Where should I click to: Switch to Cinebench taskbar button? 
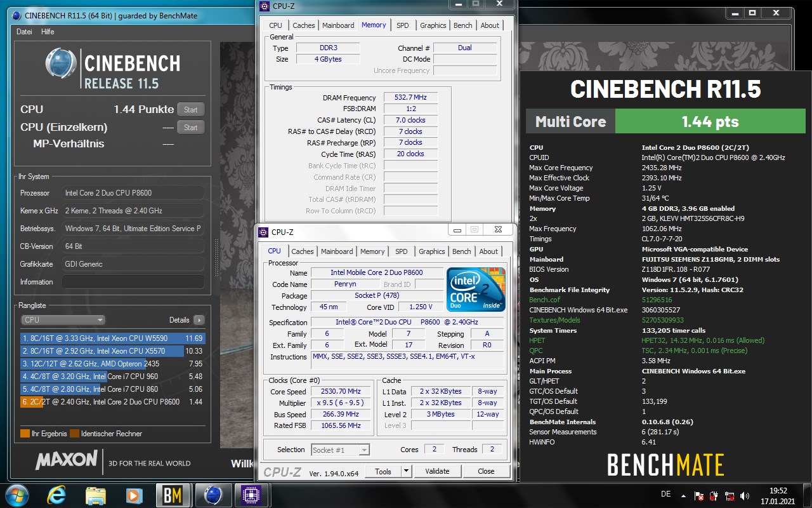click(213, 495)
